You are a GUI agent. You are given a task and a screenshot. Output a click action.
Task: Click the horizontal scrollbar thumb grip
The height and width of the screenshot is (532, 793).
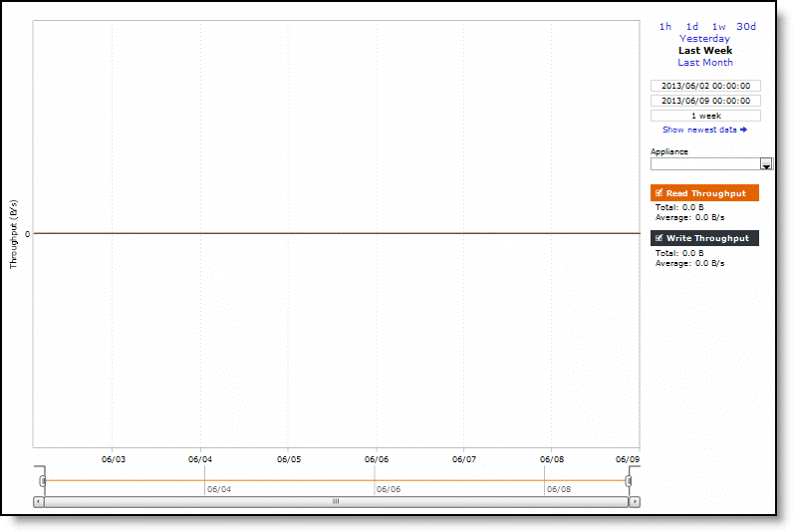point(336,502)
